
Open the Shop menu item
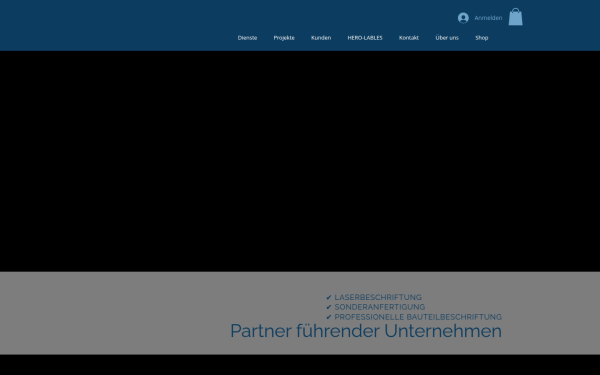481,38
